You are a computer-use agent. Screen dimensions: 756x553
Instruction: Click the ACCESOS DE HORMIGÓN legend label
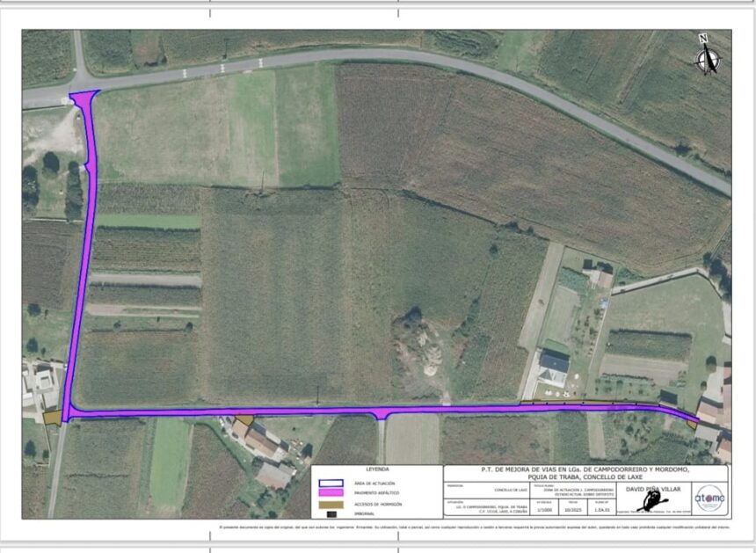click(378, 505)
